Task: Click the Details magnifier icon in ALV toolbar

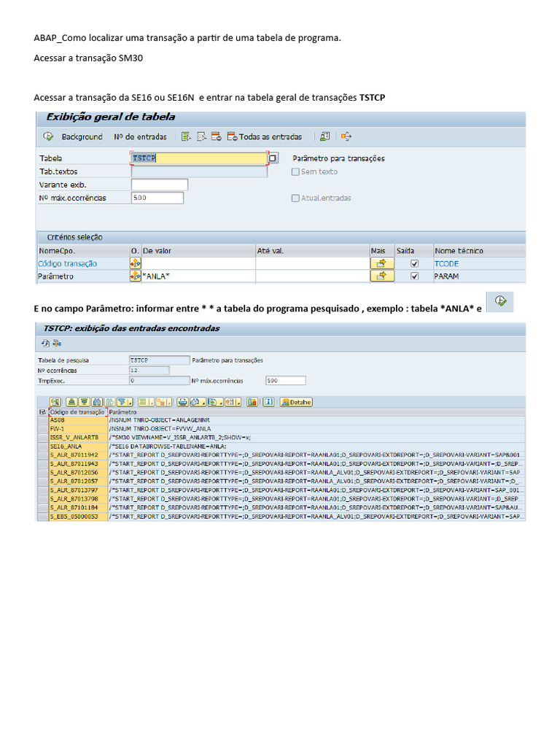Action: click(x=55, y=402)
